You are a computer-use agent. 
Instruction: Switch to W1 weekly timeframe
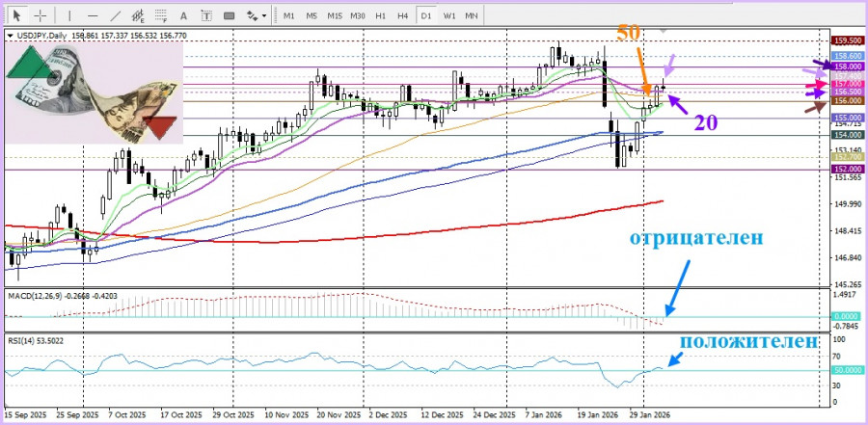[x=449, y=15]
